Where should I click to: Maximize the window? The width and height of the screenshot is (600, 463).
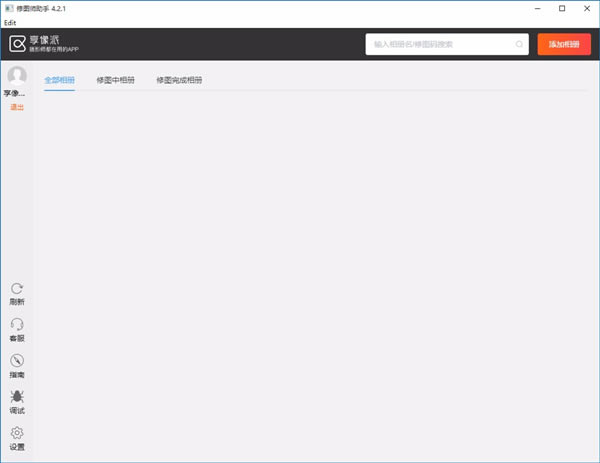pyautogui.click(x=562, y=8)
